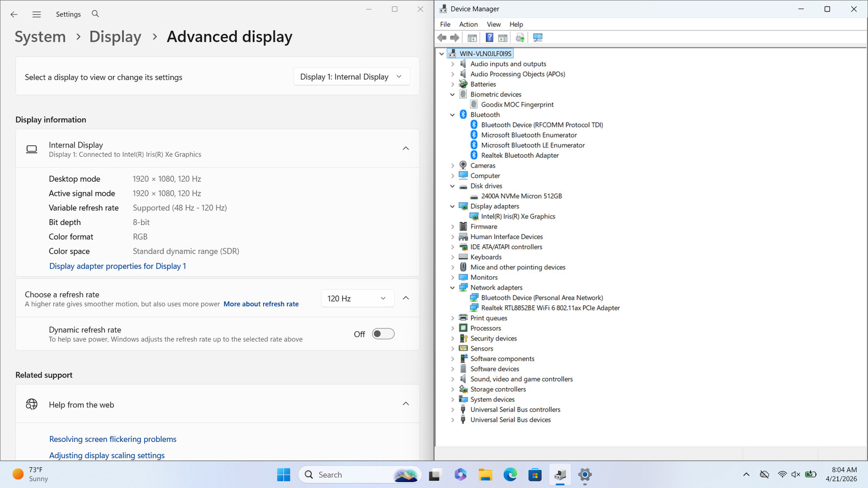The width and height of the screenshot is (868, 488).
Task: Open Settings hamburger navigation menu
Action: 36,14
